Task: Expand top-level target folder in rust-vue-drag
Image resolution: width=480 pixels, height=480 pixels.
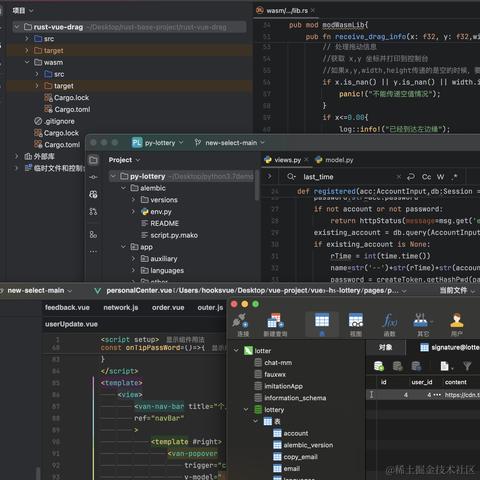Action: (27, 50)
